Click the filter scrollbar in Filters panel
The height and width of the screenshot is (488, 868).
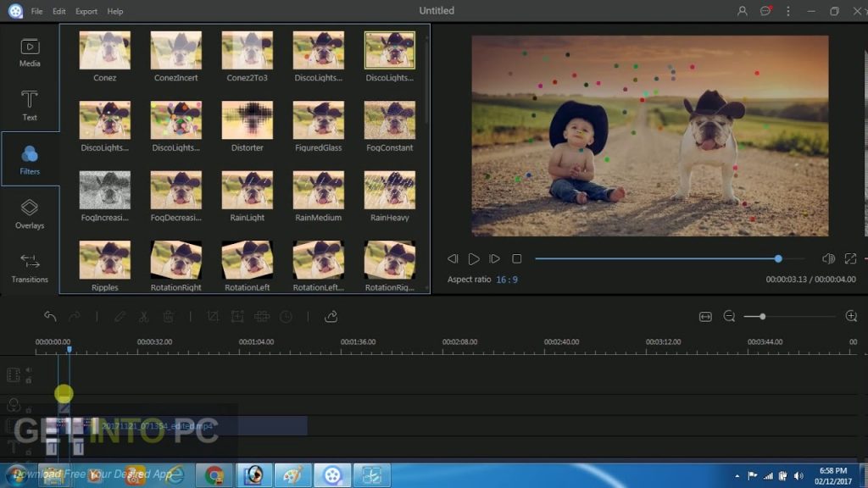(426, 80)
